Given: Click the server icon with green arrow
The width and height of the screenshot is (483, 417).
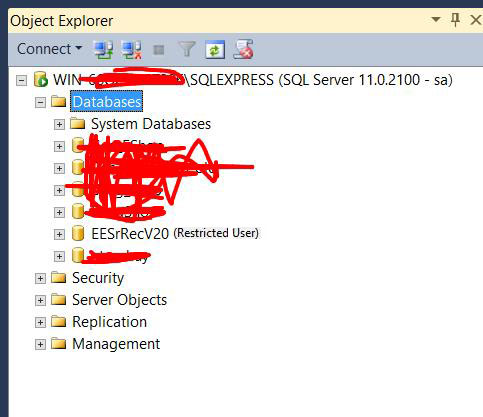Looking at the screenshot, I should point(41,80).
